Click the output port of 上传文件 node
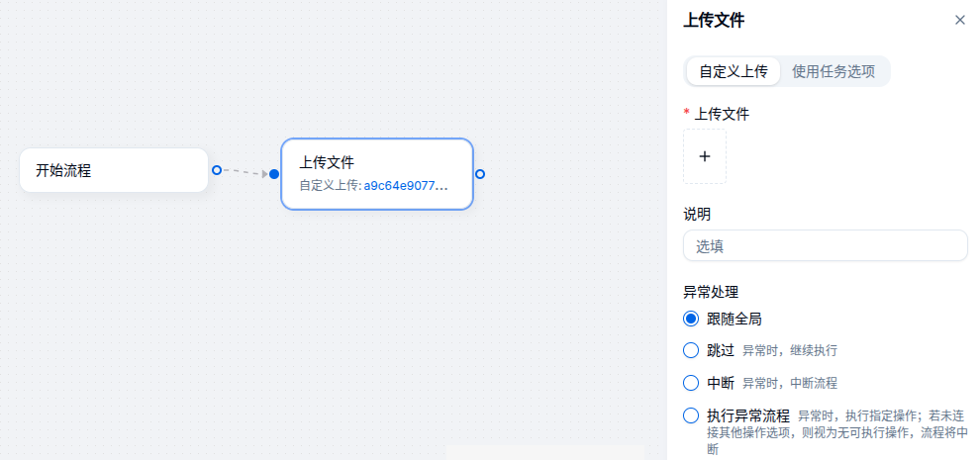 (480, 174)
